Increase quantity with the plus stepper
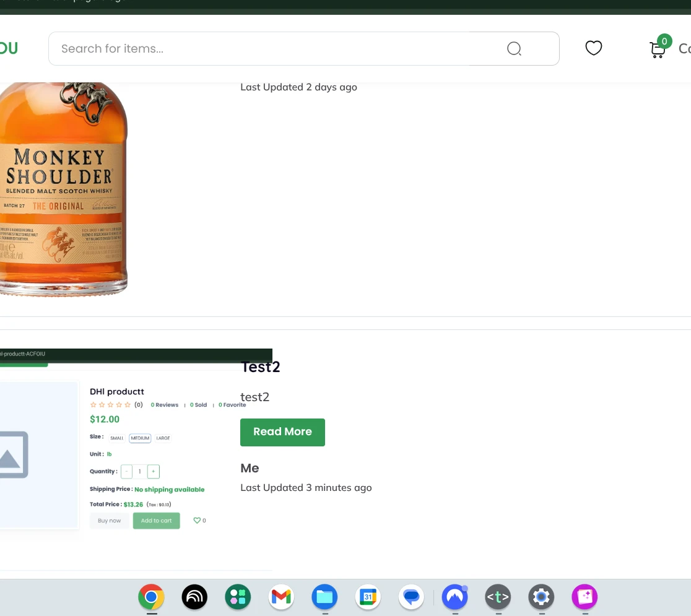 point(153,471)
